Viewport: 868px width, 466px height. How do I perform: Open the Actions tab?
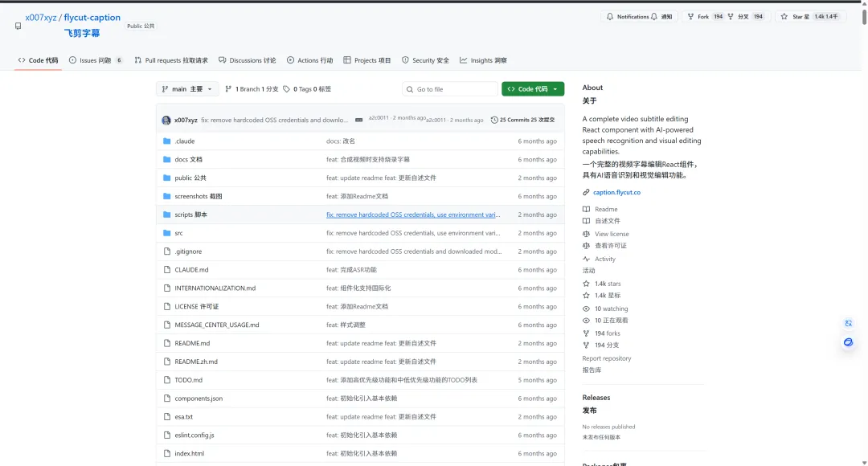(309, 60)
